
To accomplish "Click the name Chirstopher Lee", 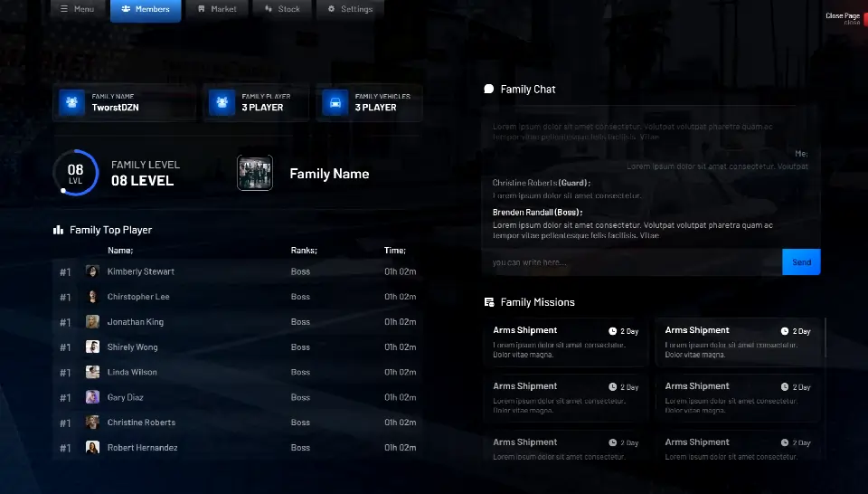I will pos(138,296).
